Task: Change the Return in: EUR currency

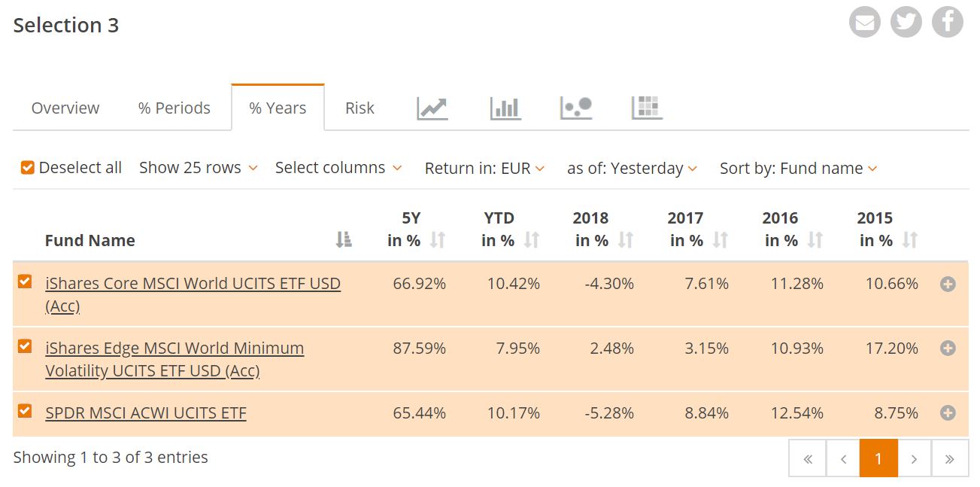Action: point(484,169)
